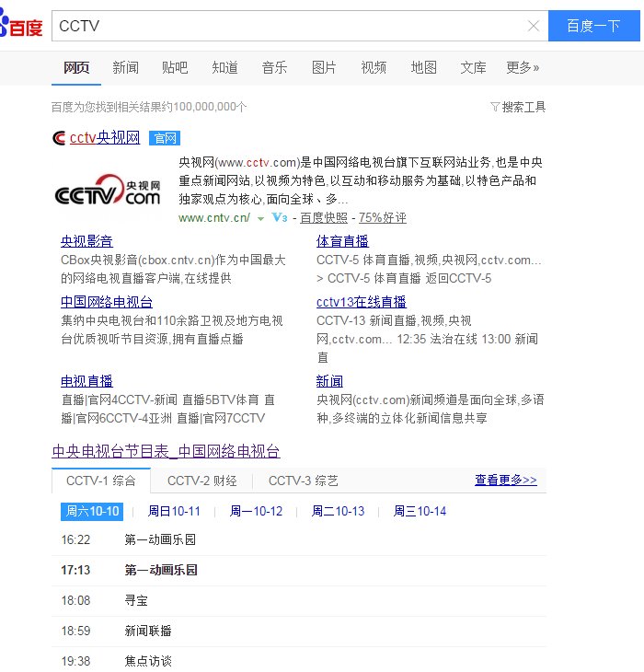Click the 17:13 第一动画乐园 row
This screenshot has height=672, width=644.
(299, 571)
